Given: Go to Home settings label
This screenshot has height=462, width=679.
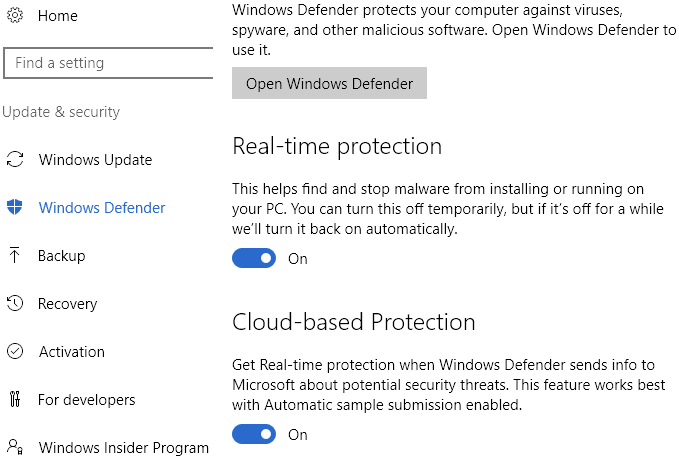Looking at the screenshot, I should click(57, 16).
